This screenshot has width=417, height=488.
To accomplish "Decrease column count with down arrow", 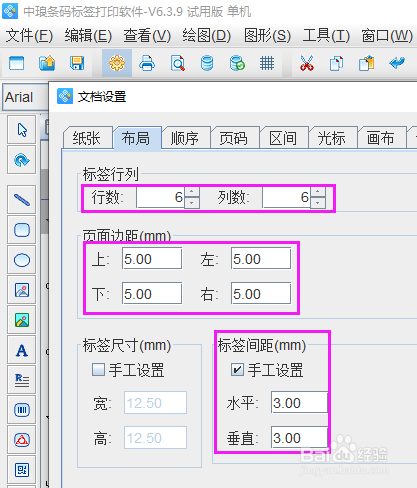I will coord(318,203).
